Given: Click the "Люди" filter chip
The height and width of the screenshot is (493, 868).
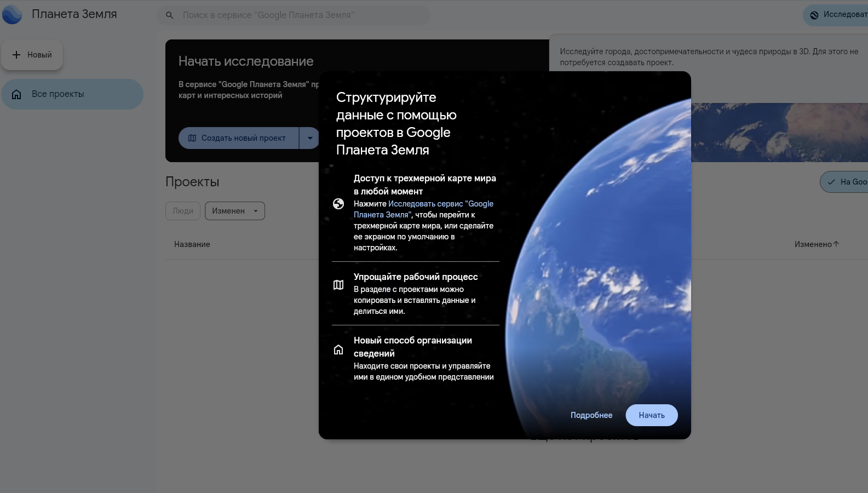Looking at the screenshot, I should (183, 211).
